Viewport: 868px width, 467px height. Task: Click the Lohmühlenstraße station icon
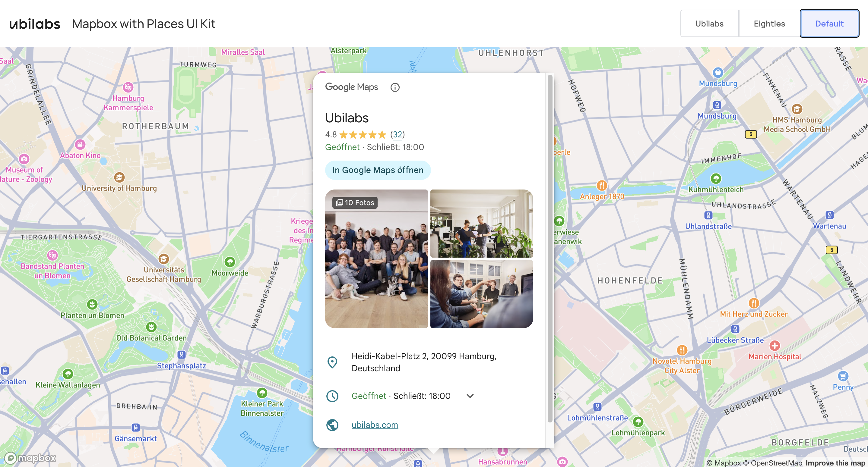pyautogui.click(x=597, y=407)
